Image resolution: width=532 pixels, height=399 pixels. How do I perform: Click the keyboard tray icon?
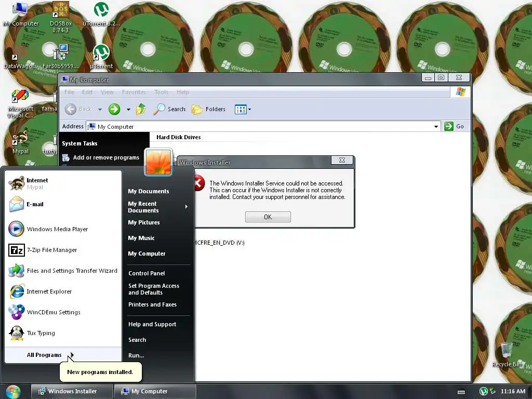point(461,392)
